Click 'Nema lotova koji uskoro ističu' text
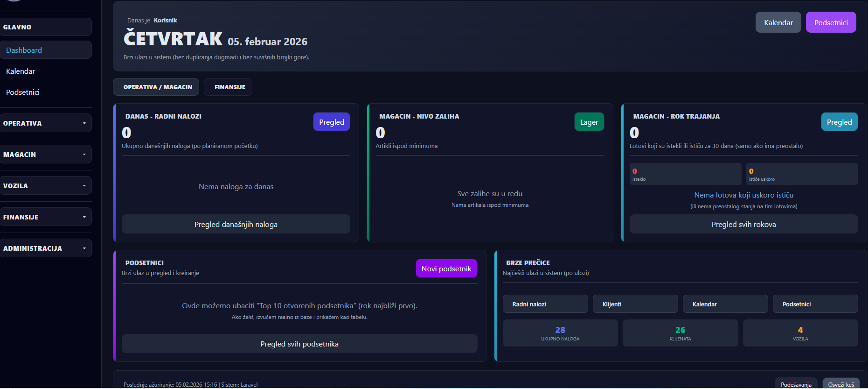This screenshot has height=389, width=868. click(x=743, y=195)
